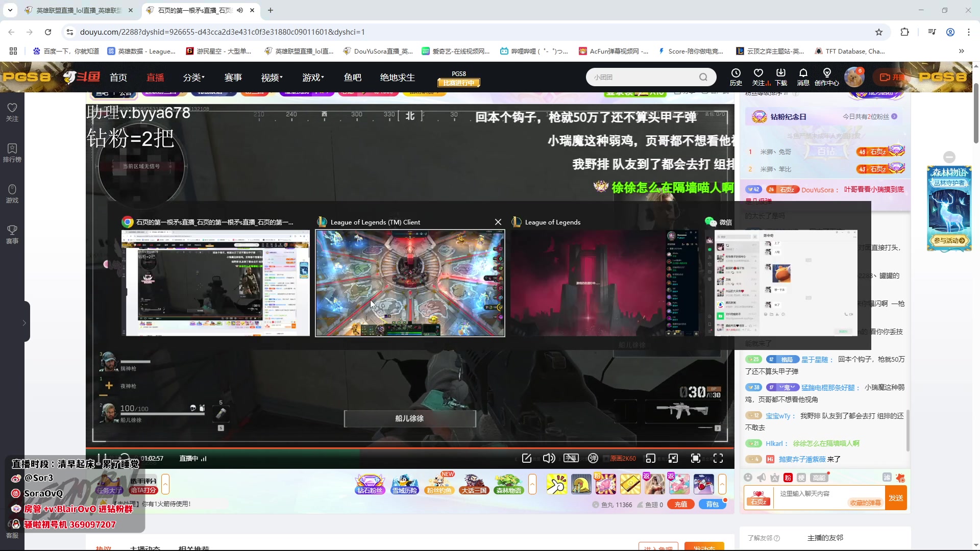Click the user avatar in Douyu header

854,77
